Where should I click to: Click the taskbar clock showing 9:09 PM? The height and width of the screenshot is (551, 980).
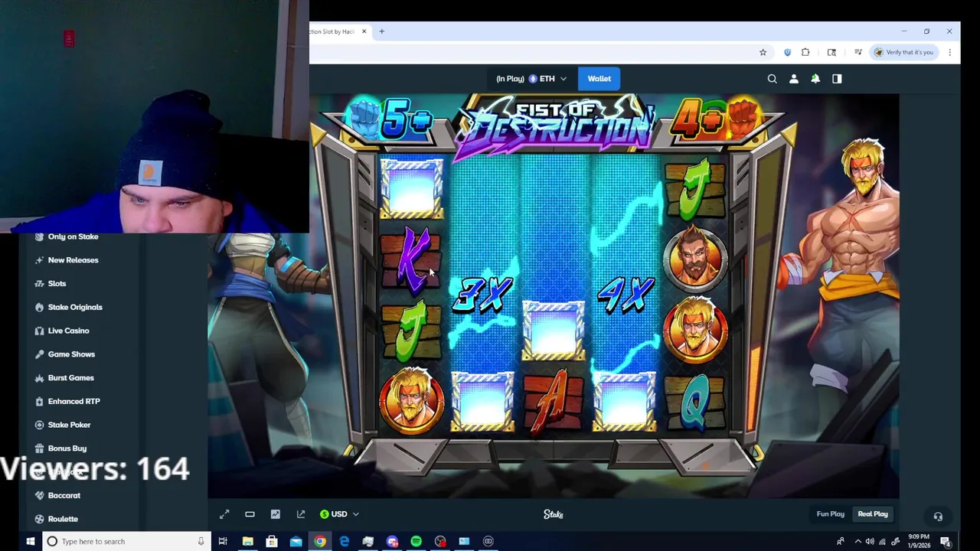[919, 541]
